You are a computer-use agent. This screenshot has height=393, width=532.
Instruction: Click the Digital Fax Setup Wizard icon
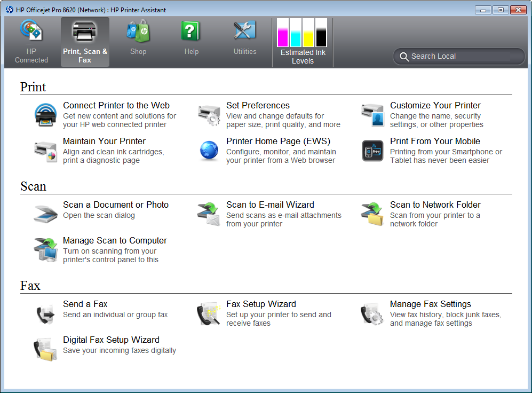click(45, 349)
